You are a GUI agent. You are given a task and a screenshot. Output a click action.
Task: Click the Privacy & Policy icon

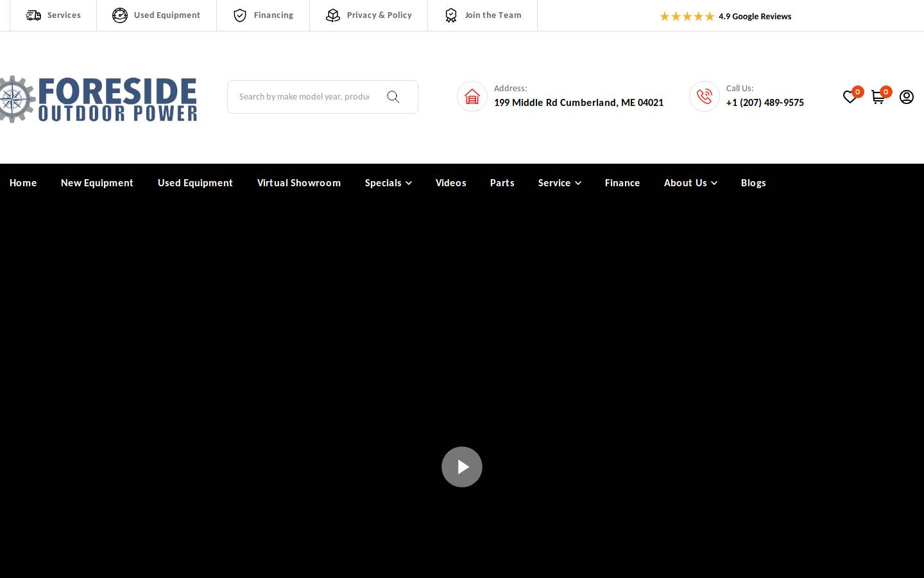pyautogui.click(x=333, y=15)
